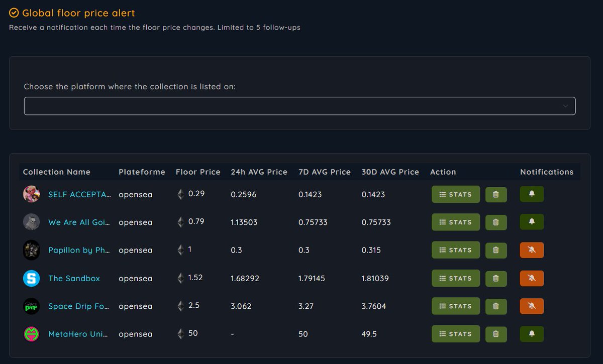The height and width of the screenshot is (364, 603).
Task: Delete the Papillon by Ph... row
Action: tap(496, 250)
